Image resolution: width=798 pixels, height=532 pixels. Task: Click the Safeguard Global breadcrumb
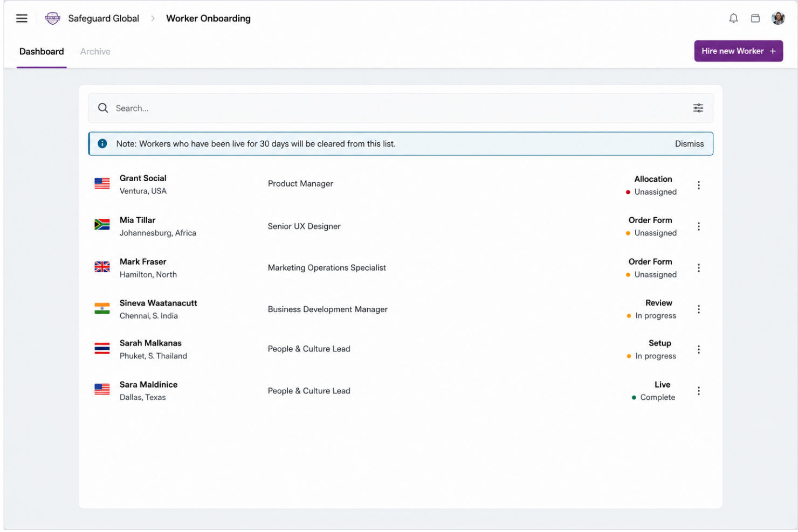pyautogui.click(x=104, y=18)
